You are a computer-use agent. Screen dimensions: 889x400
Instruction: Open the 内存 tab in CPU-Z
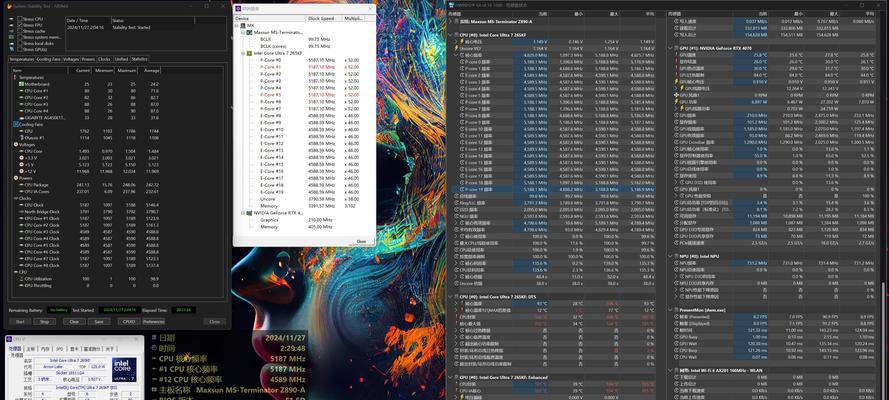point(45,349)
